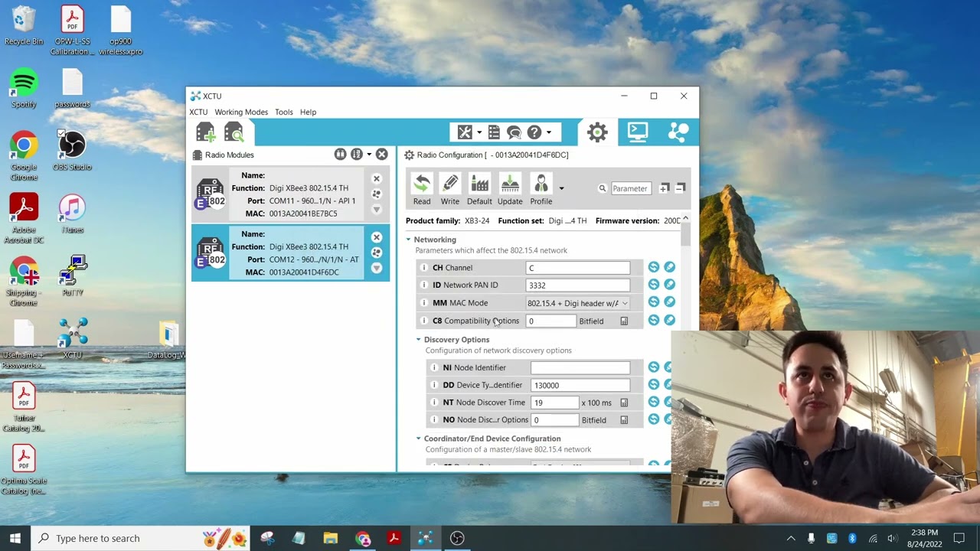Collapse the Discovery Options section
This screenshot has width=980, height=551.
tap(419, 340)
